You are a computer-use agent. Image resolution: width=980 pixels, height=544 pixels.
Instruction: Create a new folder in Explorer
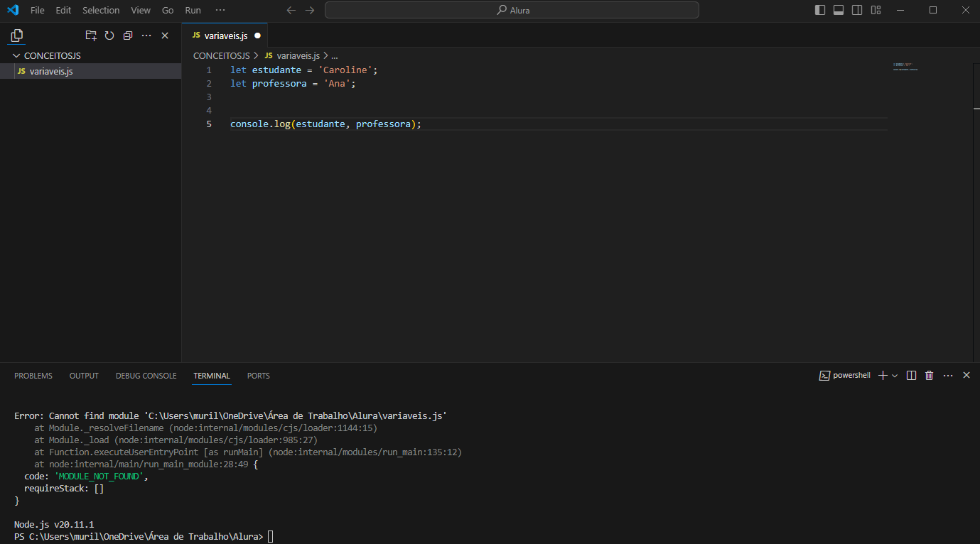91,36
